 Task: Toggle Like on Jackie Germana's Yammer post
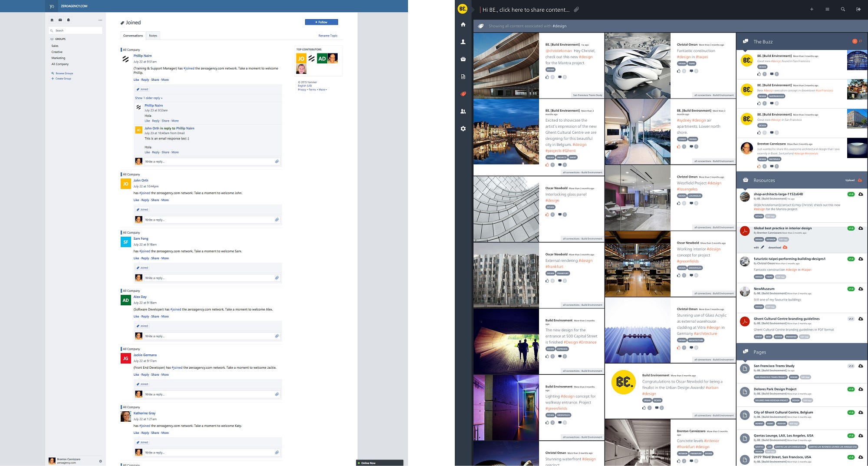136,375
